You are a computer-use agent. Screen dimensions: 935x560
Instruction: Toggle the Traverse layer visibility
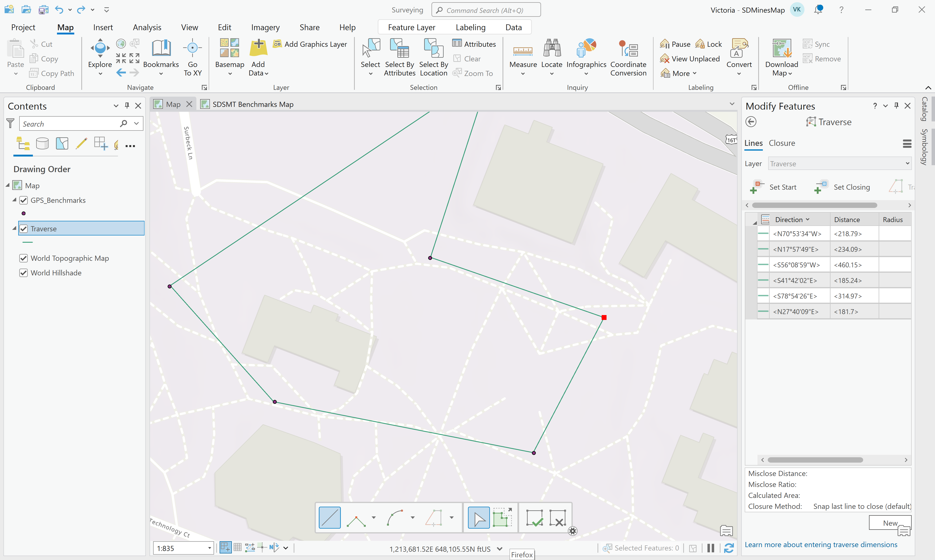pos(23,229)
